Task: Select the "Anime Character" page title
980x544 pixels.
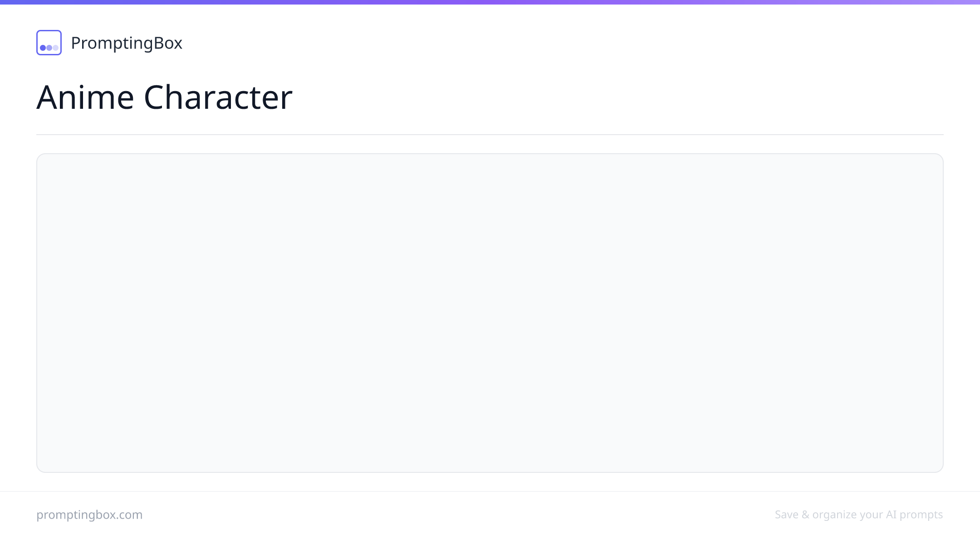Action: pos(164,97)
